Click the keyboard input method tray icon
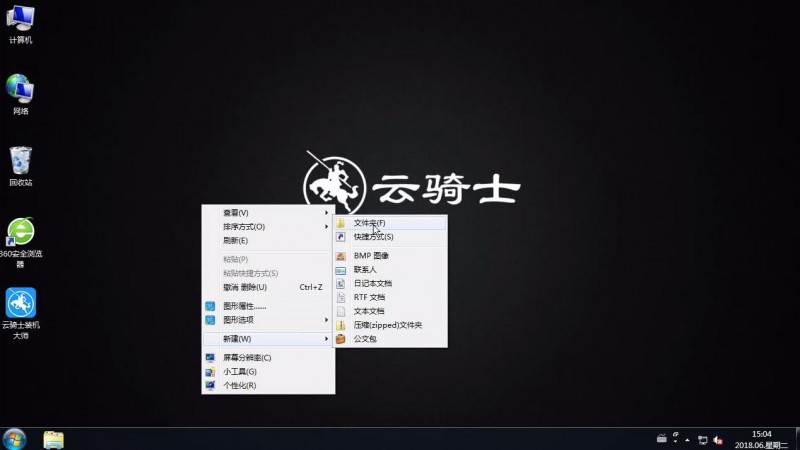Screen dimensions: 800x450 662,439
